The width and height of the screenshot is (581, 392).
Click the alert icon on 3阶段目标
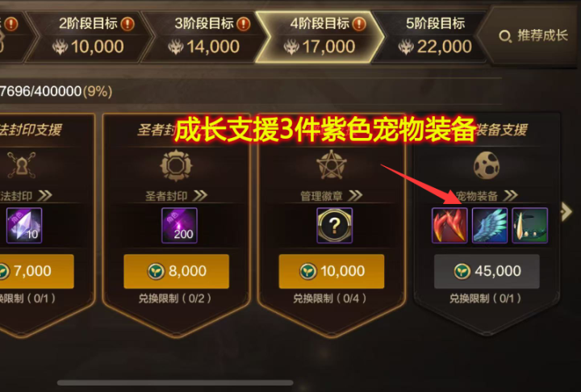point(244,24)
